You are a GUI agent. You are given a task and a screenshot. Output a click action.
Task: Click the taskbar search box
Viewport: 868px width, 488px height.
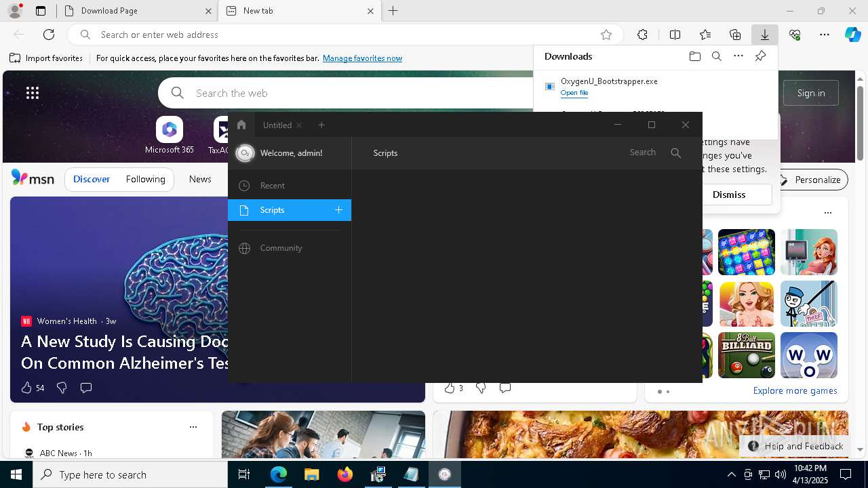130,474
